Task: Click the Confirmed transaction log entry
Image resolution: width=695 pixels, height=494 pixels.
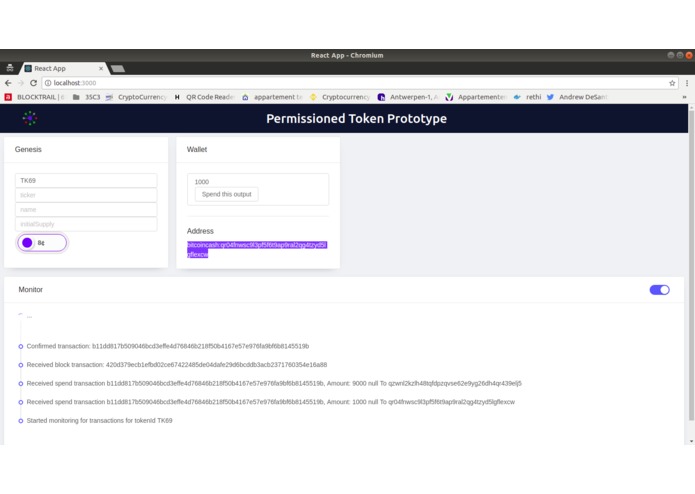Action: click(168, 346)
